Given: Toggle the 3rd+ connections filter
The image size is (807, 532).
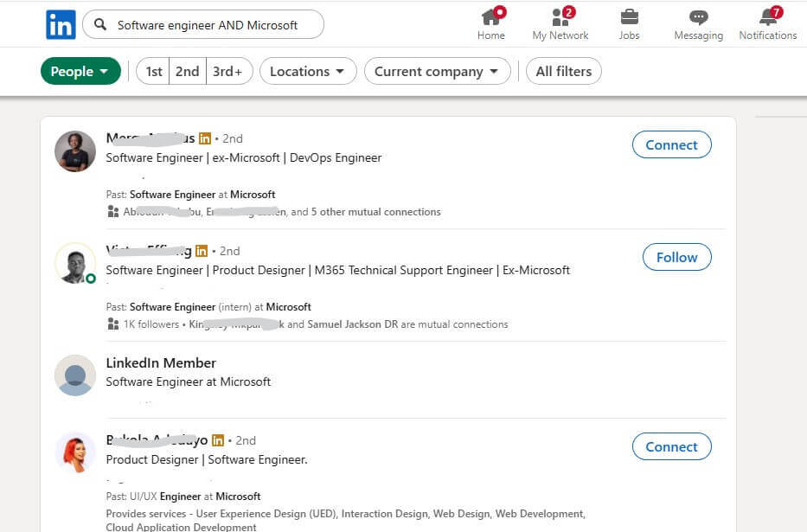Looking at the screenshot, I should tap(228, 71).
